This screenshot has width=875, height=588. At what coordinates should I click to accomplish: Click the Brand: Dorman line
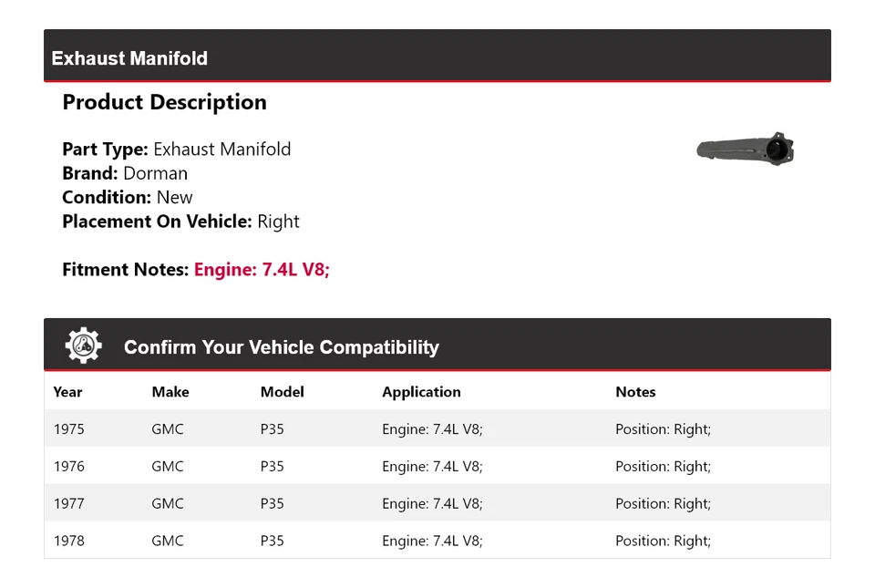point(125,173)
